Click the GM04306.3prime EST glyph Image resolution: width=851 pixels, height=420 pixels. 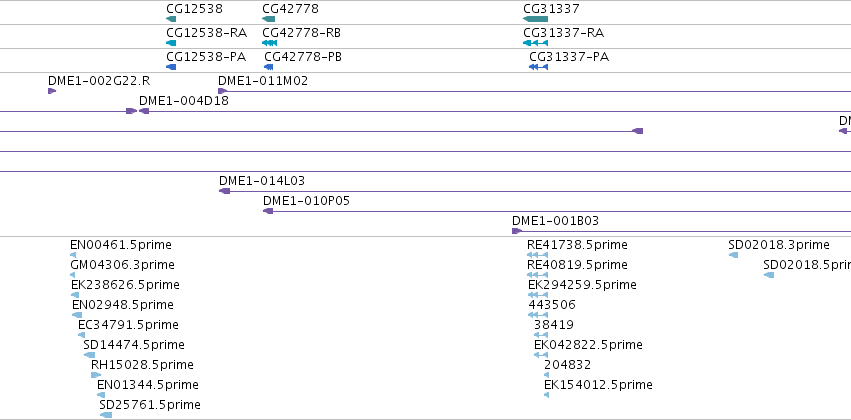click(x=73, y=275)
